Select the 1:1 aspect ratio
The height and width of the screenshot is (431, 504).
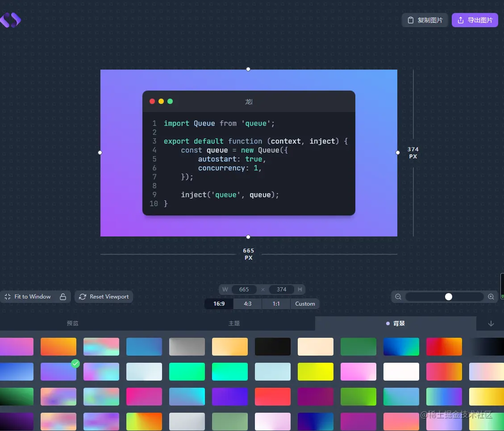276,304
